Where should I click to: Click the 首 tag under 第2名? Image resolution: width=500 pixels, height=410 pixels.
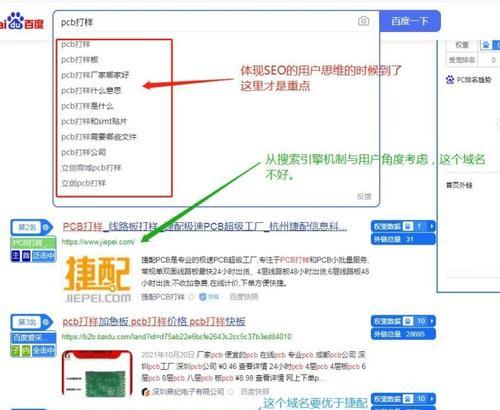26,256
